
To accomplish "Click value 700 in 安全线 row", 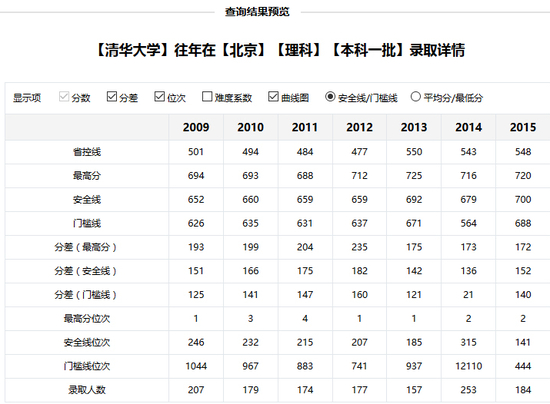I will (523, 200).
